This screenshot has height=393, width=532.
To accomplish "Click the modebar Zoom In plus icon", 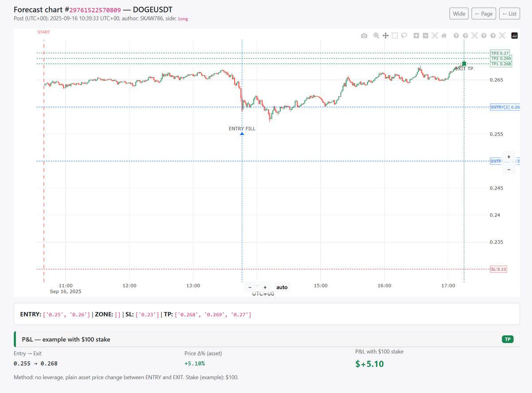I will pos(416,35).
